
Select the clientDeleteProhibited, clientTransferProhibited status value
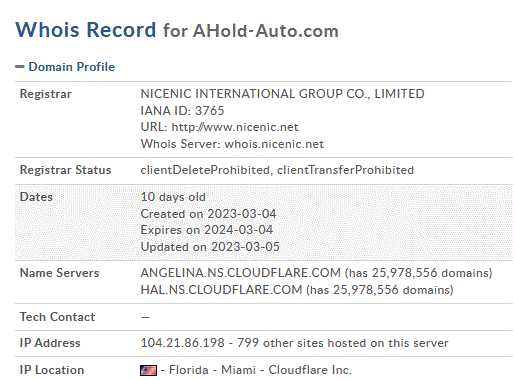tap(277, 170)
